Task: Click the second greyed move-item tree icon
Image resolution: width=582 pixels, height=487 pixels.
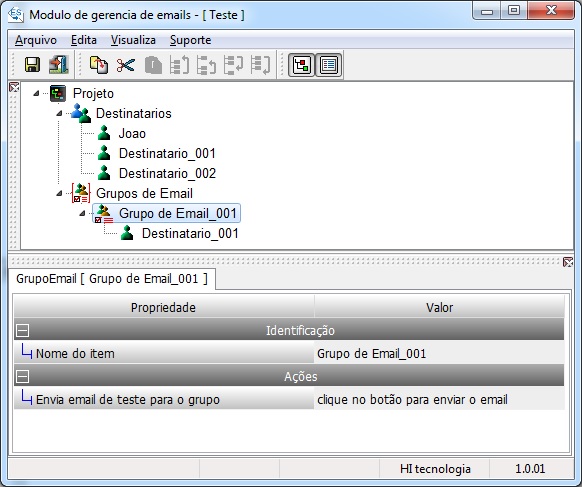Action: 206,65
